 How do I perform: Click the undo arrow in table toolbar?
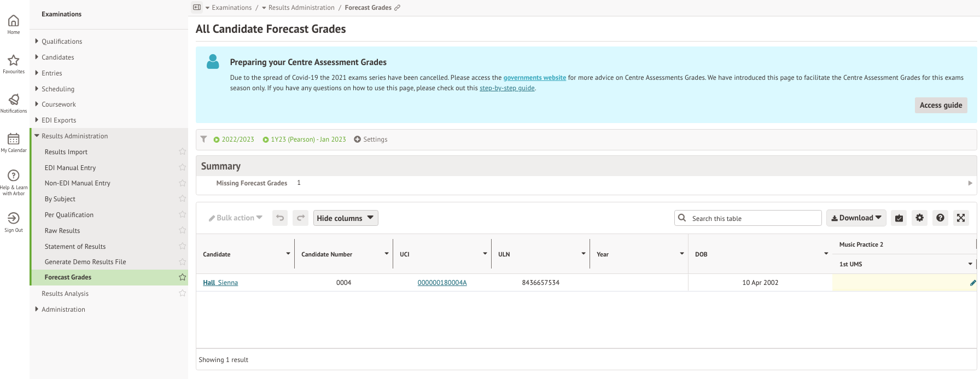pos(280,218)
